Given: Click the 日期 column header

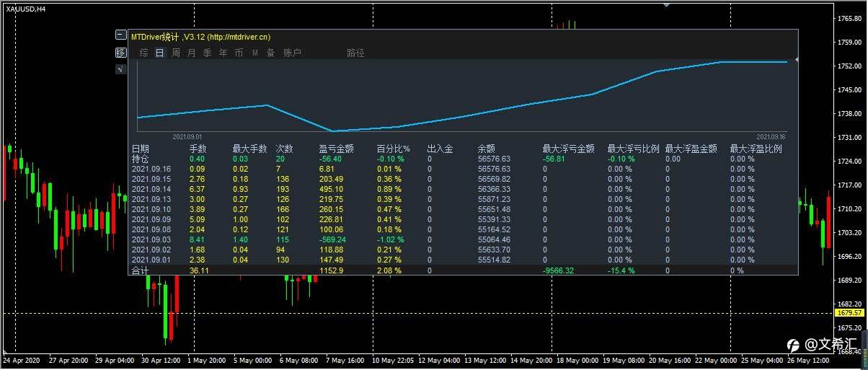Looking at the screenshot, I should (140, 149).
